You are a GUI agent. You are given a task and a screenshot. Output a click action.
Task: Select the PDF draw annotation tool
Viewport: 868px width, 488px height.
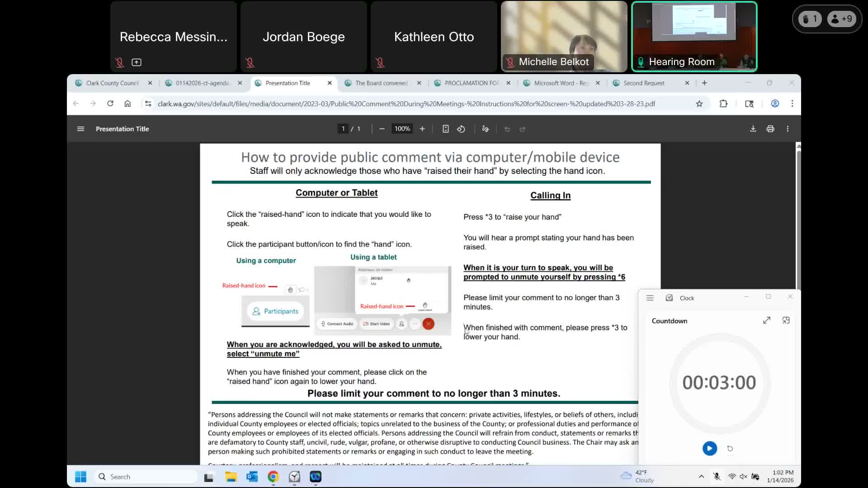tap(485, 129)
